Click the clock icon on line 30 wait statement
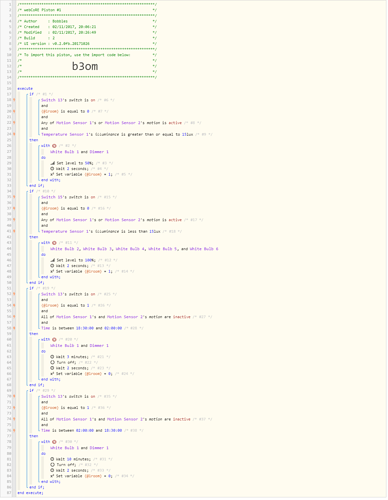Screen dimensions: 388x500 point(52,169)
